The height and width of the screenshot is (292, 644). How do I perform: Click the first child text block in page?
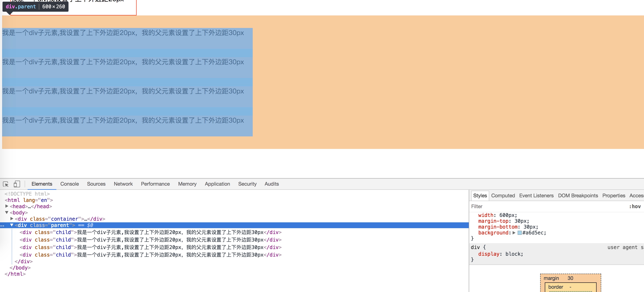pyautogui.click(x=127, y=38)
